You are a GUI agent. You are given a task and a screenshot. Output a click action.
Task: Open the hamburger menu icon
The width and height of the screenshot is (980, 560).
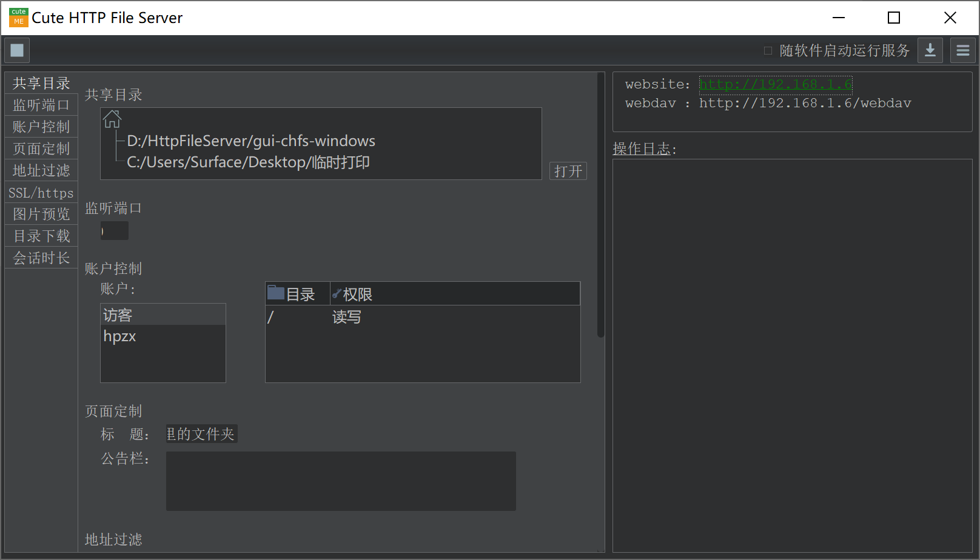point(962,50)
